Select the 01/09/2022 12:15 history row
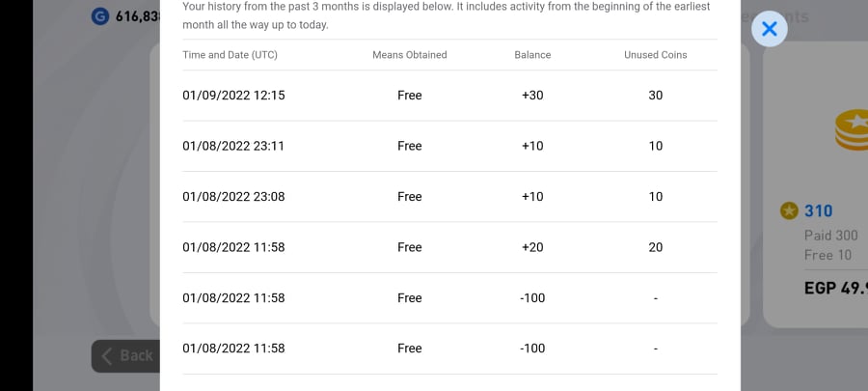This screenshot has width=868, height=391. coord(449,96)
